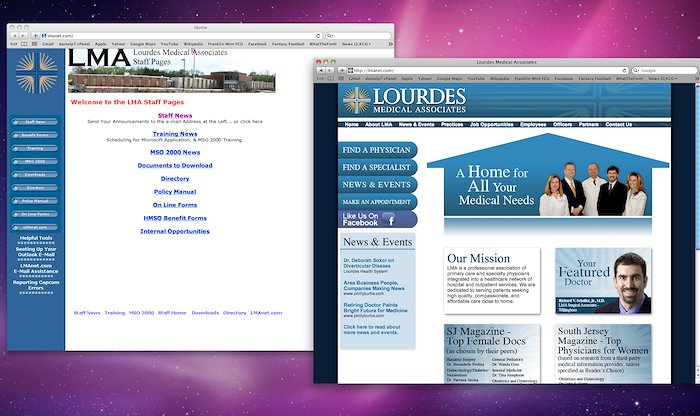This screenshot has width=700, height=416.
Task: Click here to read more news and events
Action: click(x=372, y=329)
